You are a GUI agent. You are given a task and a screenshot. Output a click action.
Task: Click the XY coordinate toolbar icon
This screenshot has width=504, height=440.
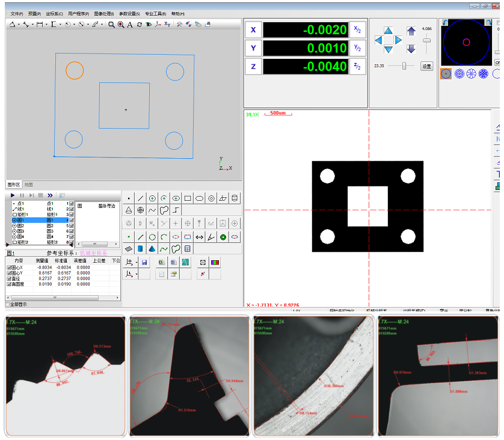(167, 24)
